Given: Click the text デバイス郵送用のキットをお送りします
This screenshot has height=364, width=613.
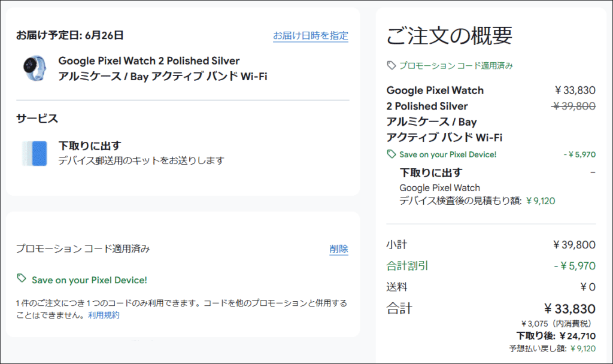Looking at the screenshot, I should pos(141,160).
